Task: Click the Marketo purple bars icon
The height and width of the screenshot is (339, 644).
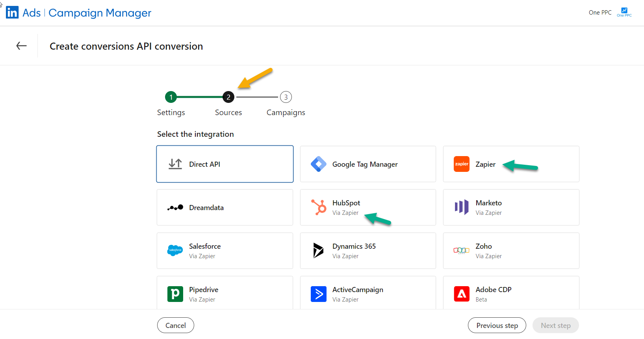Action: point(462,207)
